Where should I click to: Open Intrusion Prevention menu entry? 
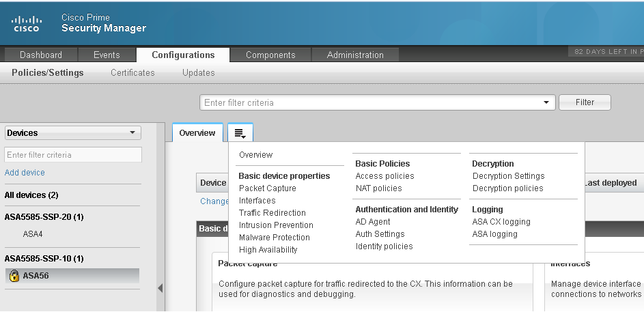pyautogui.click(x=276, y=225)
